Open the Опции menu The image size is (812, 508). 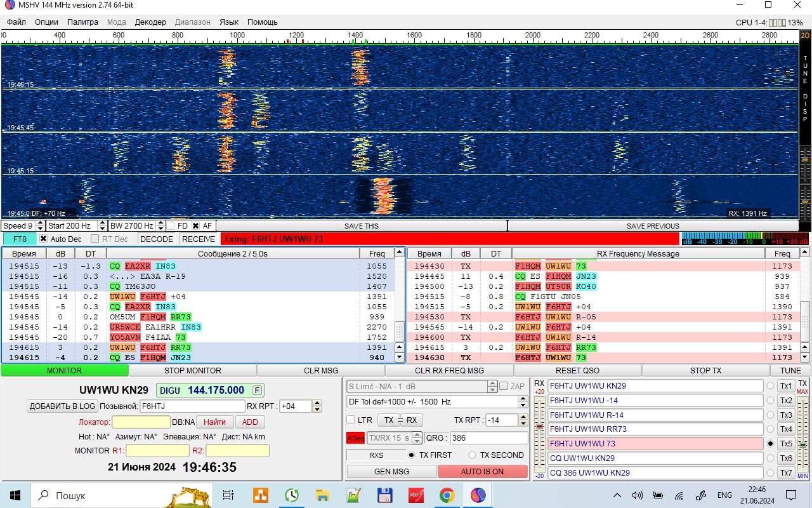point(46,22)
